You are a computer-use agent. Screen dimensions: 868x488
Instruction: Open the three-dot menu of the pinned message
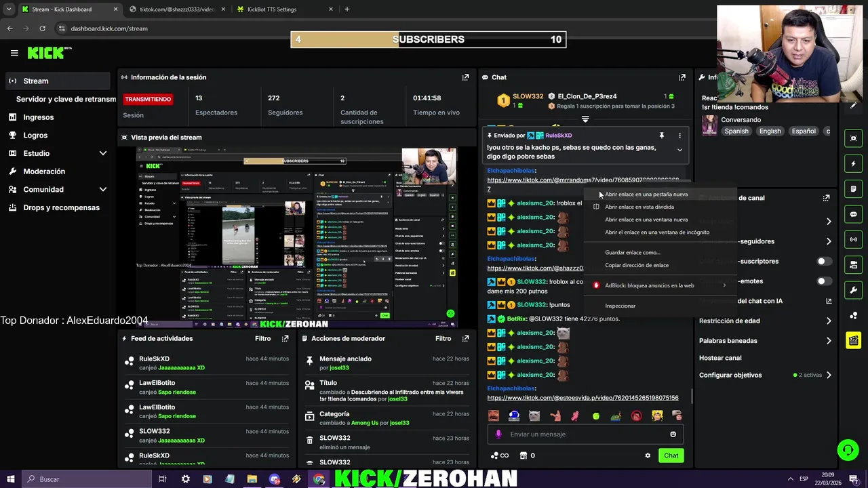click(x=679, y=136)
